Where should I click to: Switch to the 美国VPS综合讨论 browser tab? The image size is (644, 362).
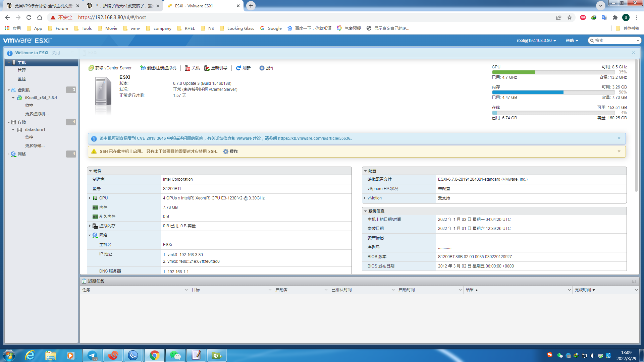point(44,6)
